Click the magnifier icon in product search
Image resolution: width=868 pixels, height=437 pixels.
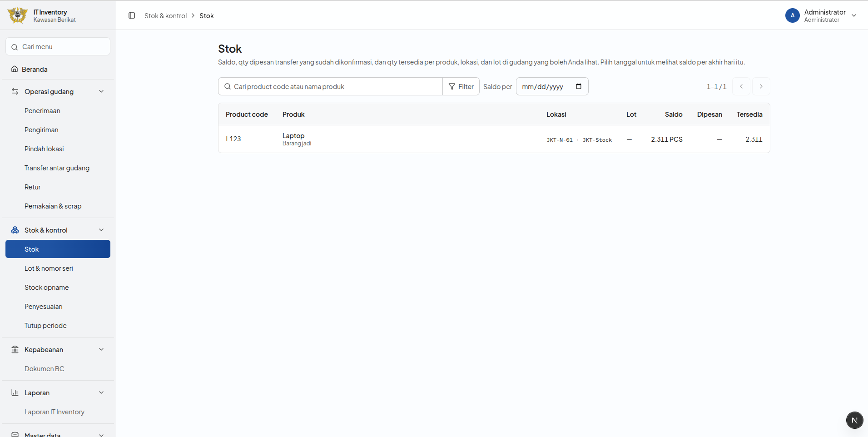[228, 86]
